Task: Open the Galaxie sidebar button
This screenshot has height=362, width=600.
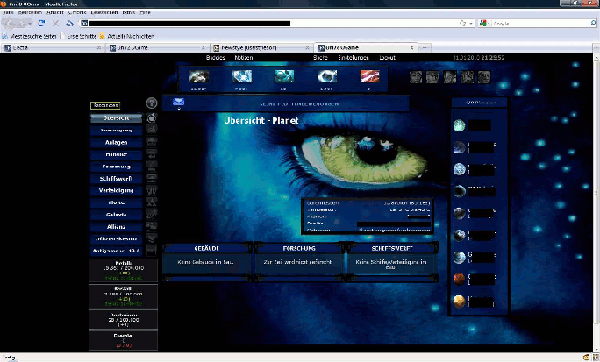Action: tap(116, 215)
